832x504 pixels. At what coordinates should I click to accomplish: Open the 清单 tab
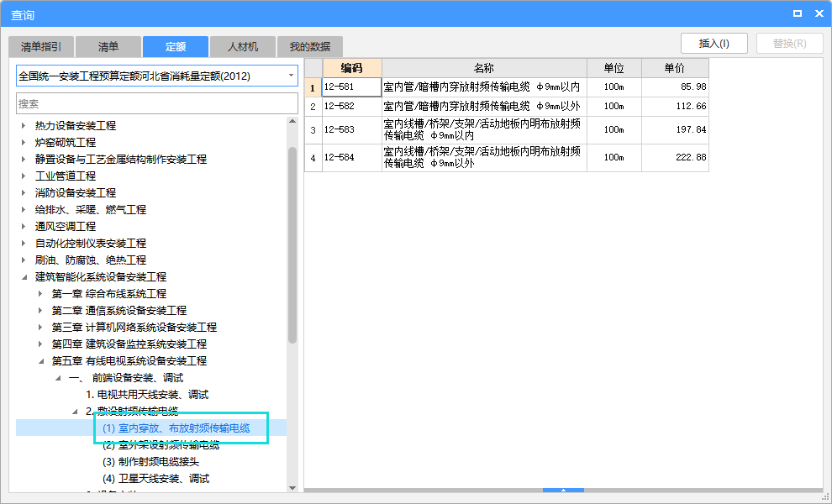click(108, 47)
